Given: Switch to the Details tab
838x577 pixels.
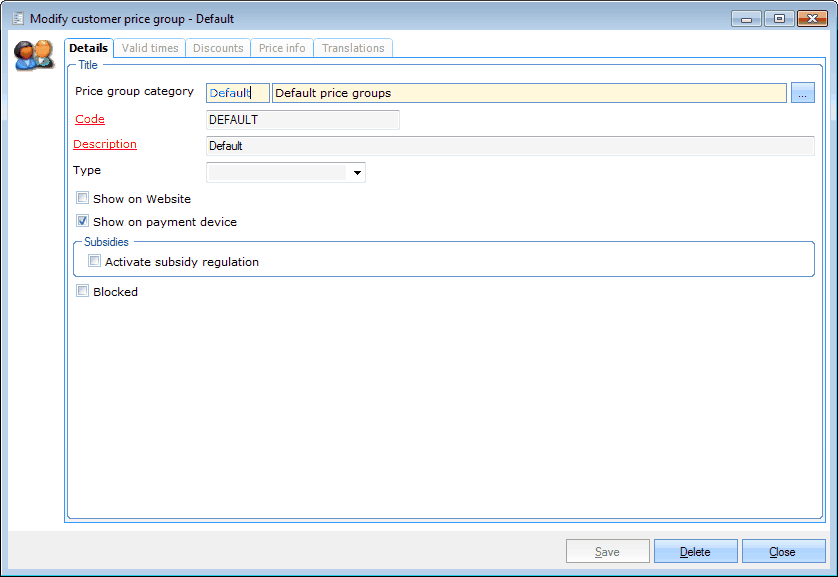Looking at the screenshot, I should (89, 48).
